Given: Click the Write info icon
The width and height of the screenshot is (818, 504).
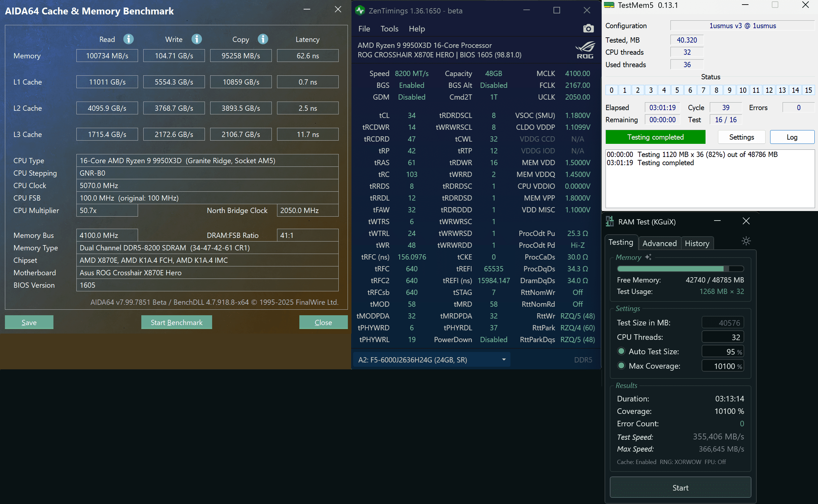Looking at the screenshot, I should click(196, 39).
